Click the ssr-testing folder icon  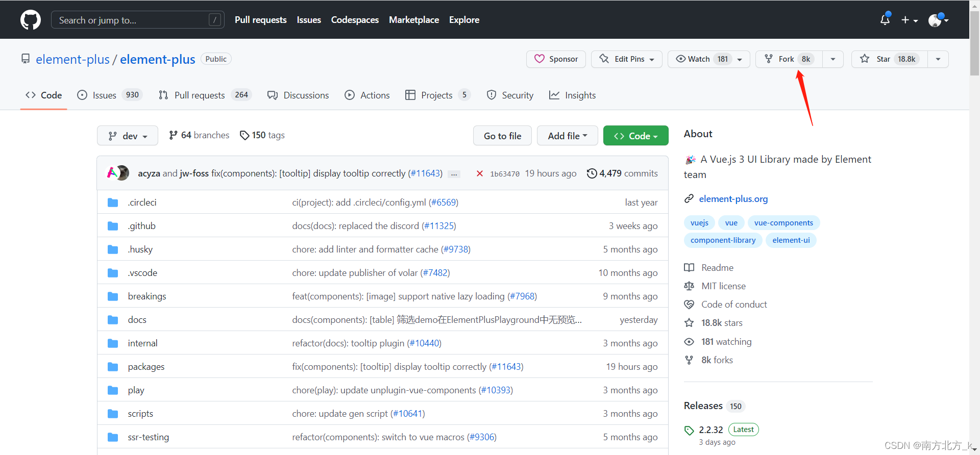(113, 437)
